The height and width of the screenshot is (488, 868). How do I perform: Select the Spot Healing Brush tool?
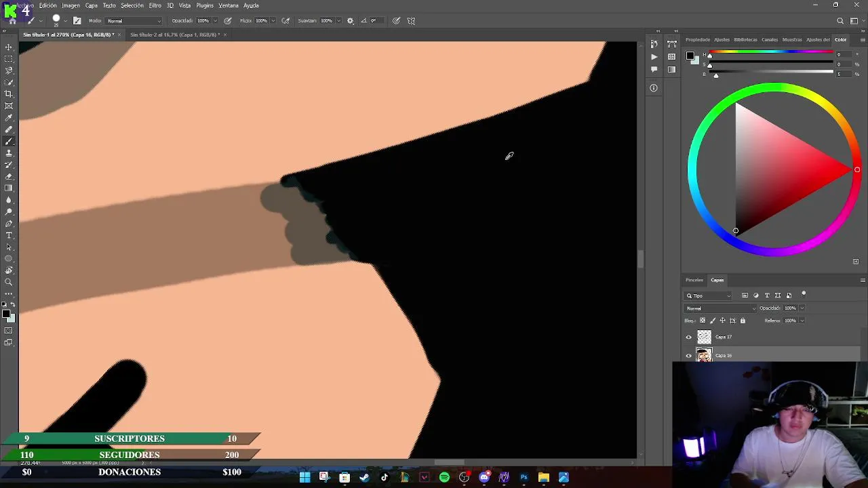tap(9, 129)
